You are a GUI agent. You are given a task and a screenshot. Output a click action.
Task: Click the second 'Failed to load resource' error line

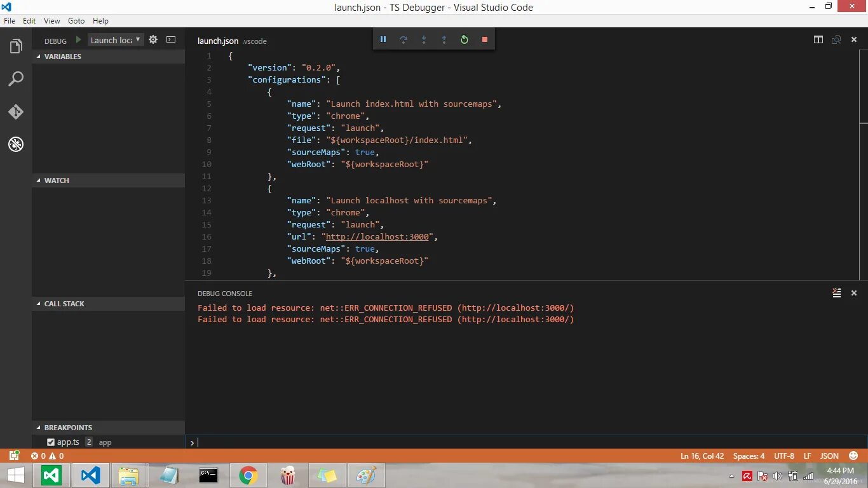coord(386,319)
